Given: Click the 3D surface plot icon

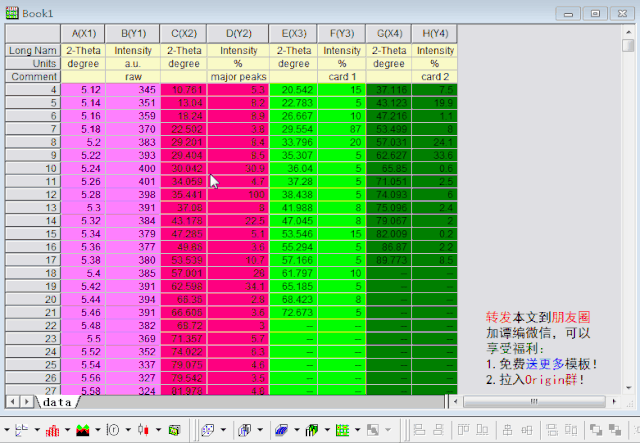Looking at the screenshot, I should point(281,430).
